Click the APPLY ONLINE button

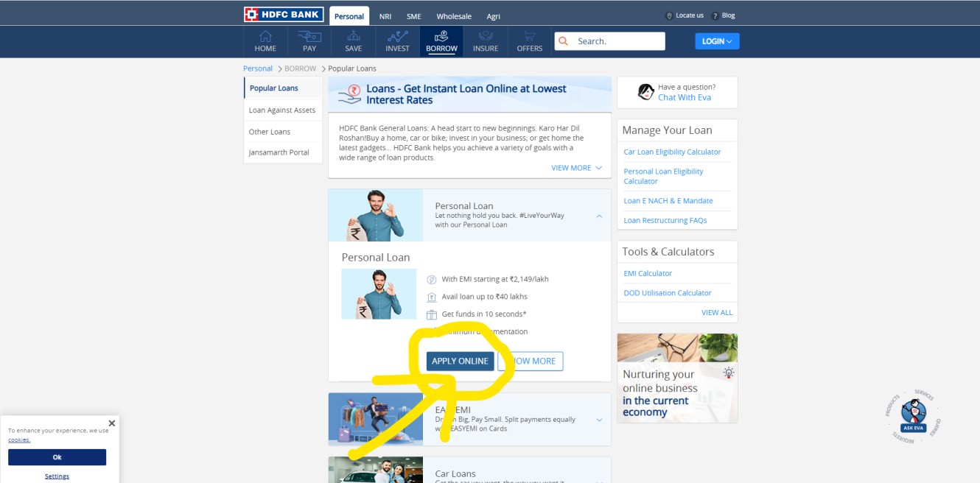tap(460, 362)
